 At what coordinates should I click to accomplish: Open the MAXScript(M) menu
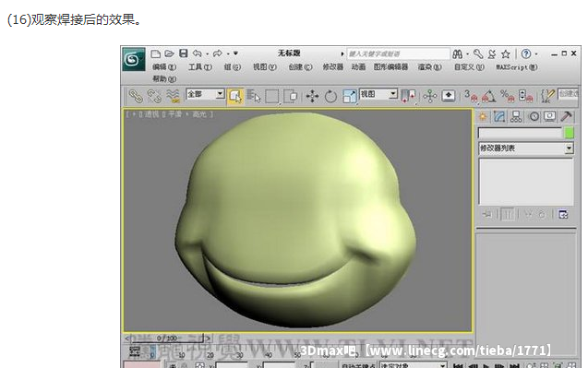(517, 67)
